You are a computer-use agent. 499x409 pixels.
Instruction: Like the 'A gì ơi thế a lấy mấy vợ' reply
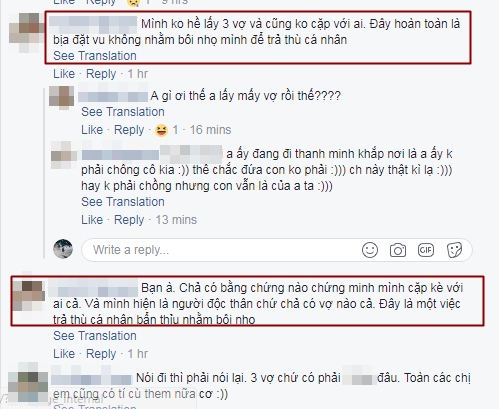(x=92, y=130)
